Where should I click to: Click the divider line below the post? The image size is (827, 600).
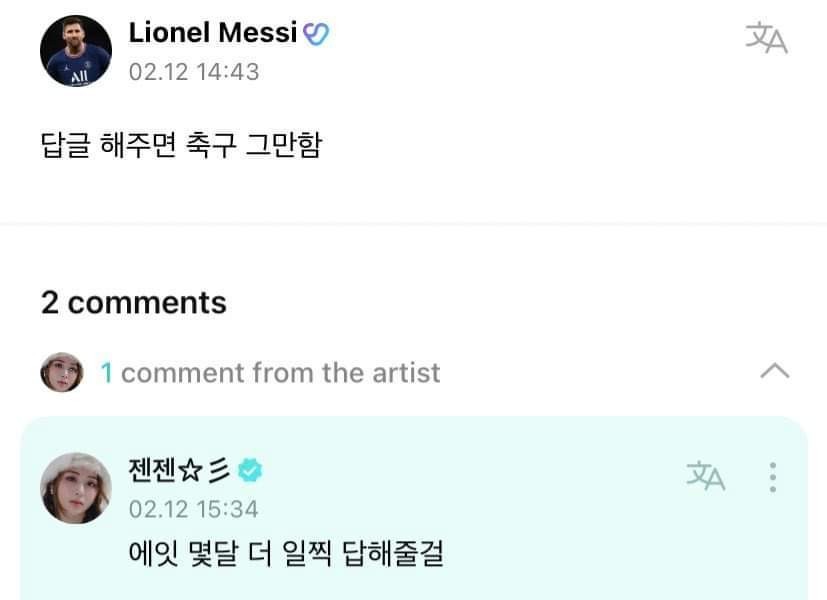(413, 224)
